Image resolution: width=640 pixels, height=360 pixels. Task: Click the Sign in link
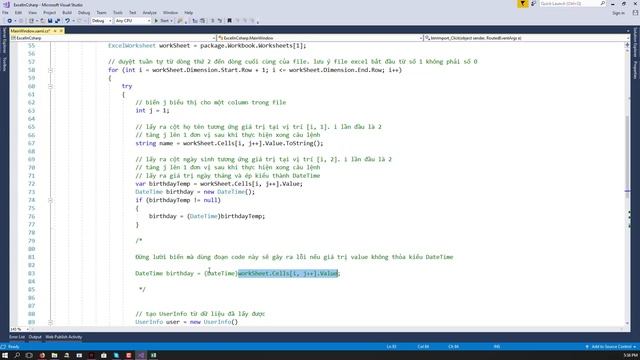point(618,13)
